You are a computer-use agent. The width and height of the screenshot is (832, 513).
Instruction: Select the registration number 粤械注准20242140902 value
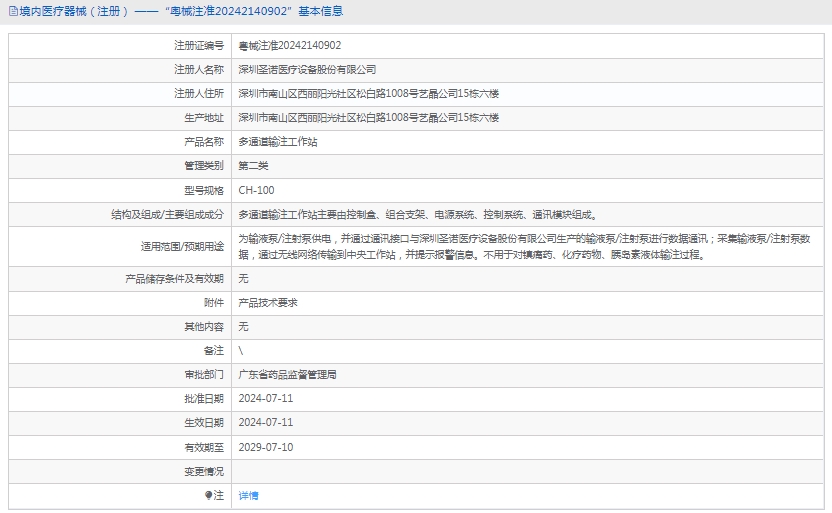289,46
